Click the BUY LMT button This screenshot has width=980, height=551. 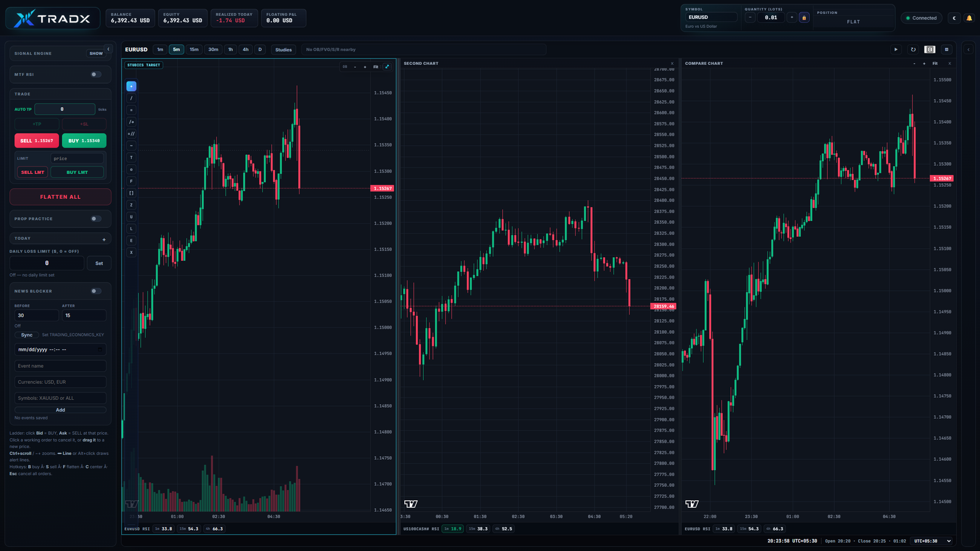point(77,173)
